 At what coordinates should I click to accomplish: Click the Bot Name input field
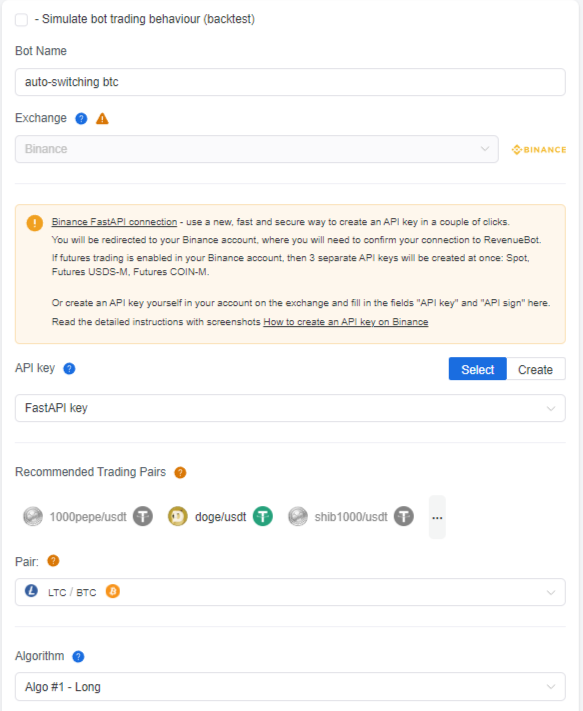pos(290,82)
